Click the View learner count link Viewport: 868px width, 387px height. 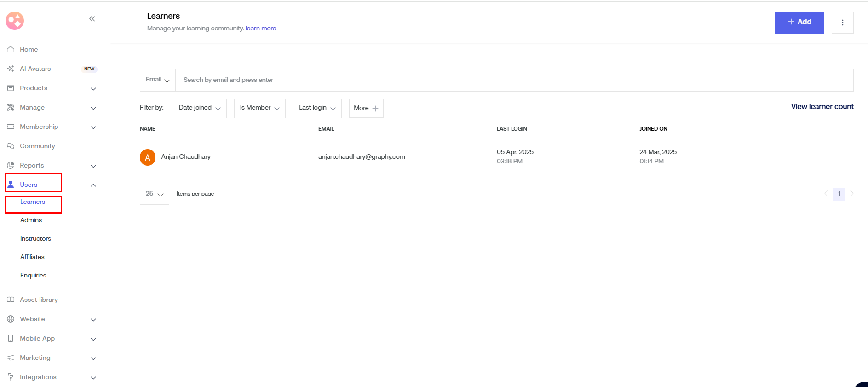click(822, 107)
